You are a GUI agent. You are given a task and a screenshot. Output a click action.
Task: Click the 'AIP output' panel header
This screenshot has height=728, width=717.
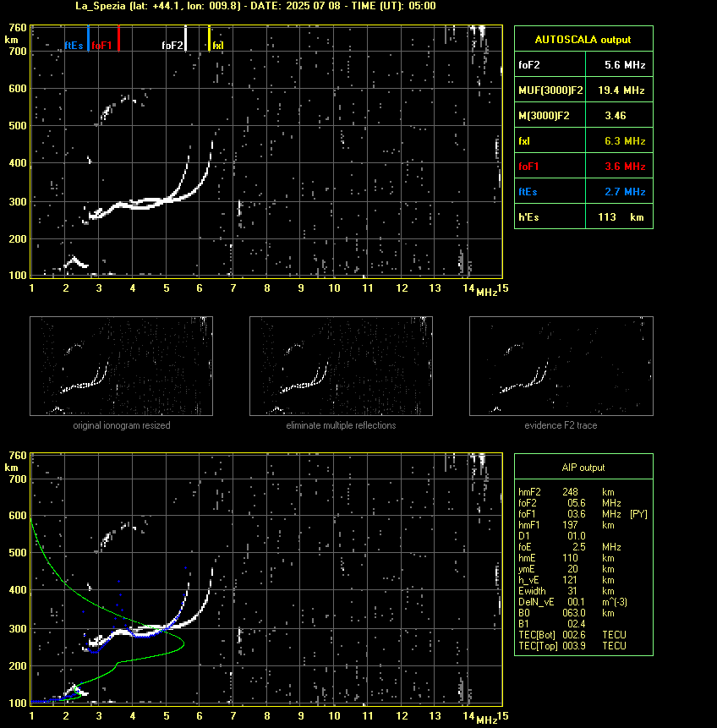tap(583, 468)
